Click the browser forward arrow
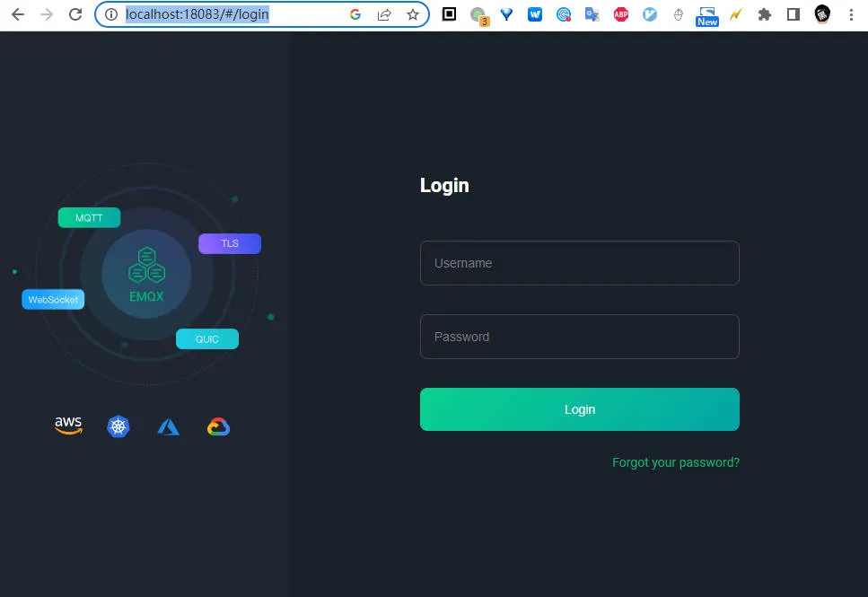 pos(47,14)
